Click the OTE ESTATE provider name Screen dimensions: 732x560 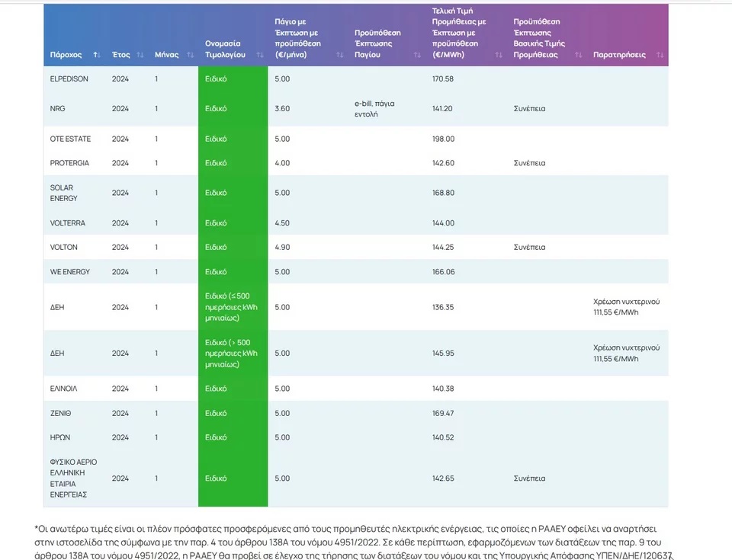coord(70,139)
